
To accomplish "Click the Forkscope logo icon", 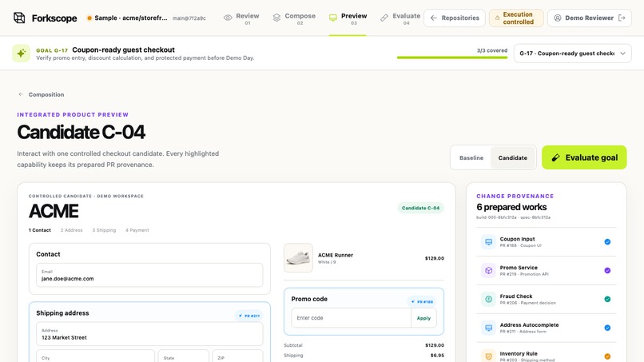I will (x=19, y=18).
